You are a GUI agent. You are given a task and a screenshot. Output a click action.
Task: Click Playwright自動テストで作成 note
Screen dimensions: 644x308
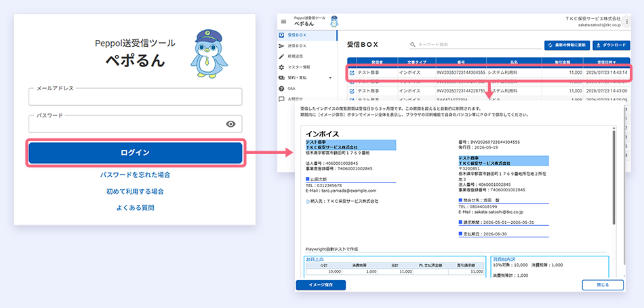tap(332, 249)
